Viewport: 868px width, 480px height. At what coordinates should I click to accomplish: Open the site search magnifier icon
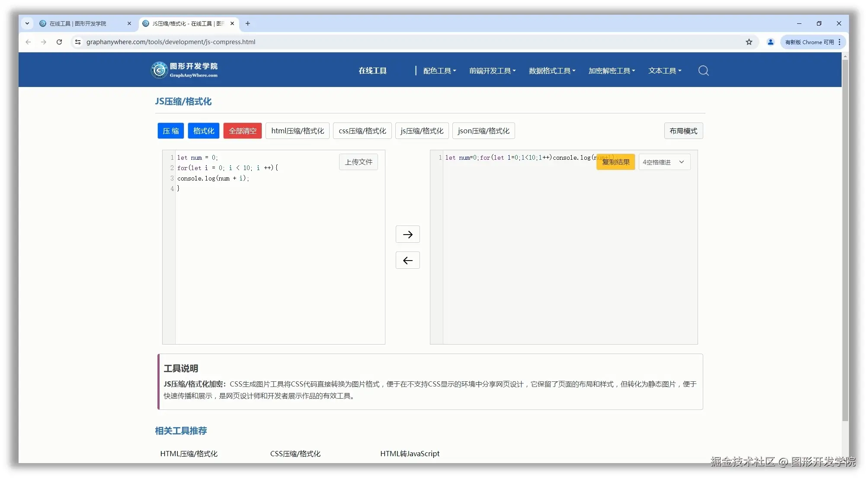[x=703, y=71]
